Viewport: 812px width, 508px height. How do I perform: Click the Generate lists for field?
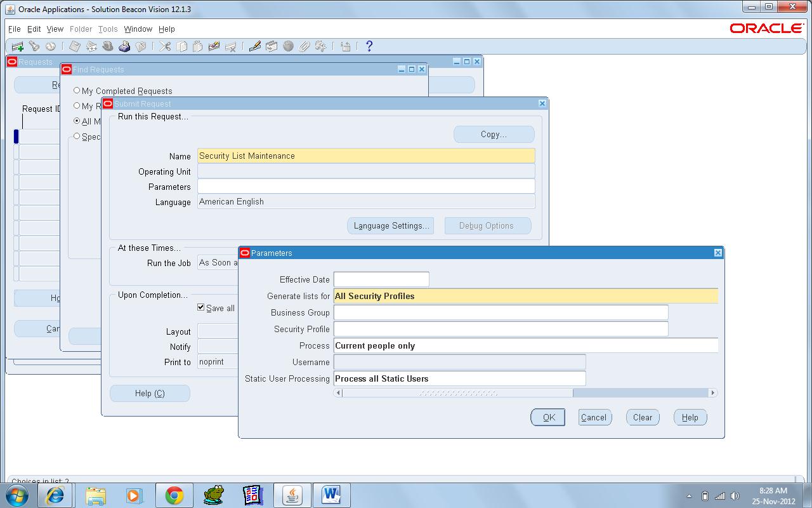coord(526,296)
